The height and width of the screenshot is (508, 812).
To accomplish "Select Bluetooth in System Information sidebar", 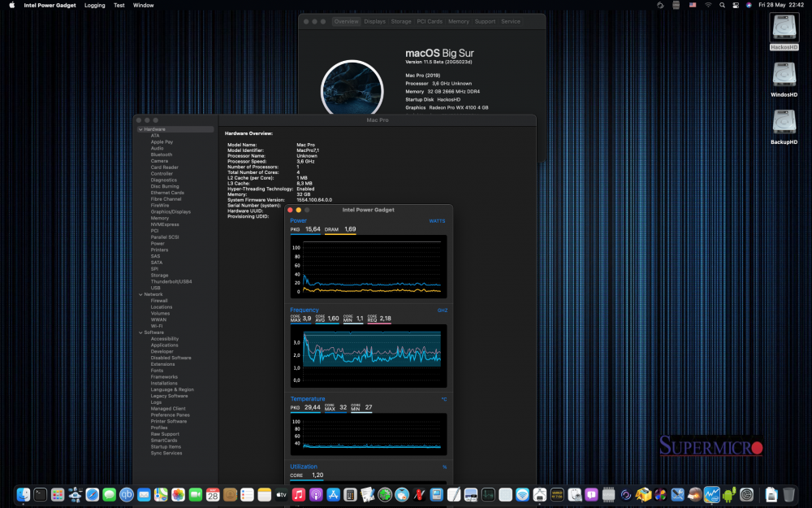I will point(162,155).
